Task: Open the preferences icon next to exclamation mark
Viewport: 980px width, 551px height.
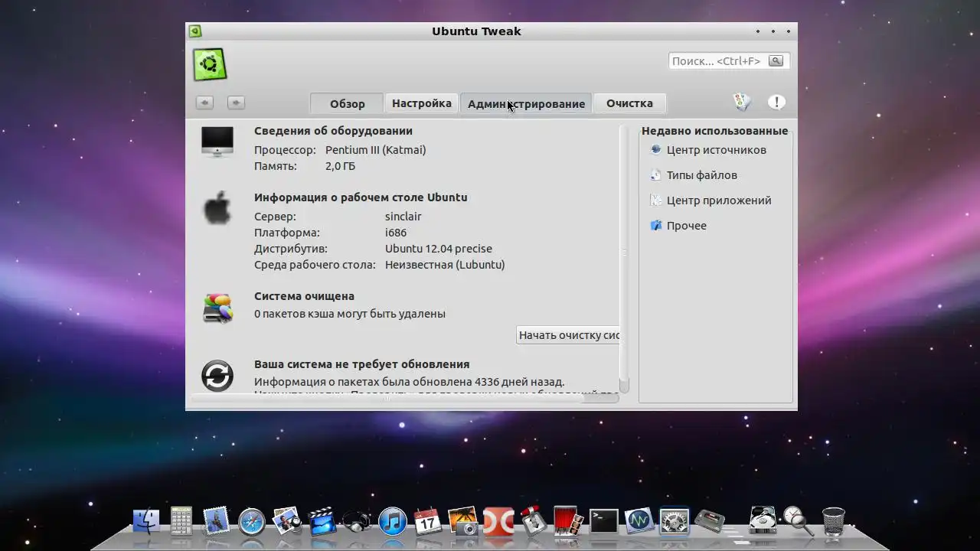Action: click(741, 102)
